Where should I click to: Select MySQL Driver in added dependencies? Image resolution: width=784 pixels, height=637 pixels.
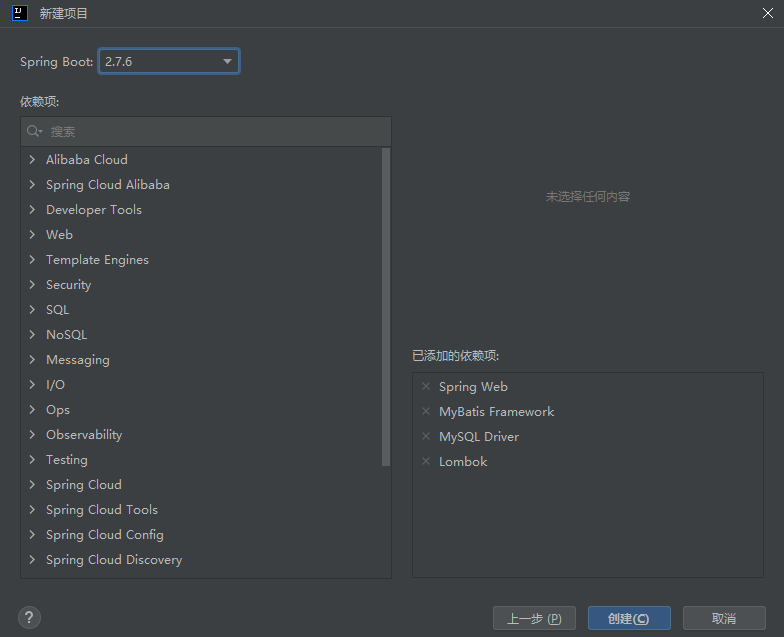pos(478,436)
